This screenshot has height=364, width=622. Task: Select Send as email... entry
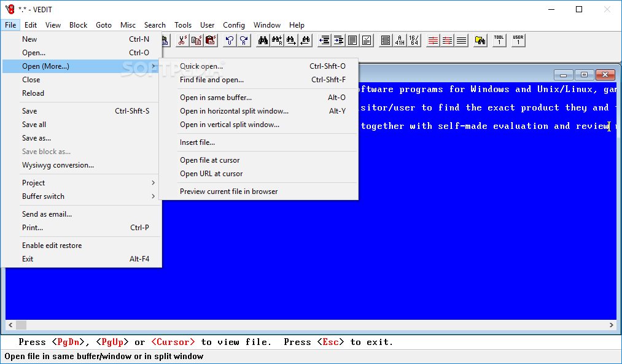[x=82, y=214]
